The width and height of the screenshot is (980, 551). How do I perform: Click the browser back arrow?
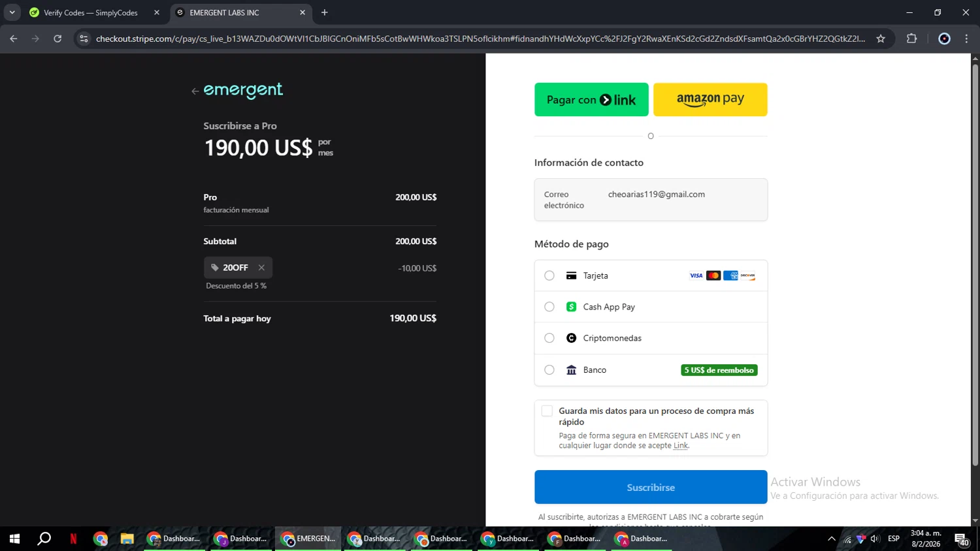pyautogui.click(x=14, y=39)
